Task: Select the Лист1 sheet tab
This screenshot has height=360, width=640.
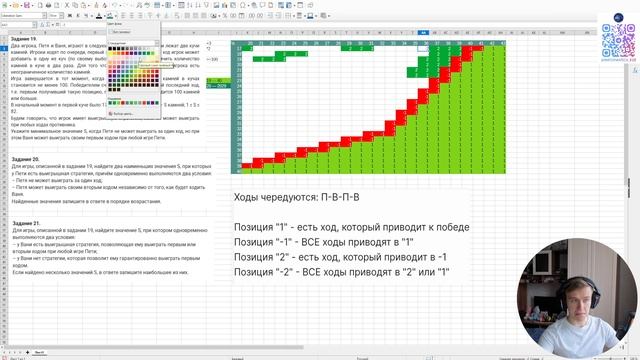Action: coord(39,352)
